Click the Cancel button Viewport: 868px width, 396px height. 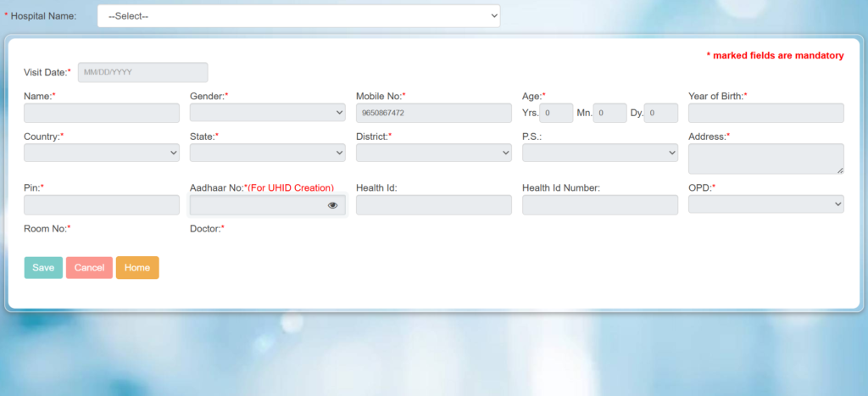coord(89,267)
